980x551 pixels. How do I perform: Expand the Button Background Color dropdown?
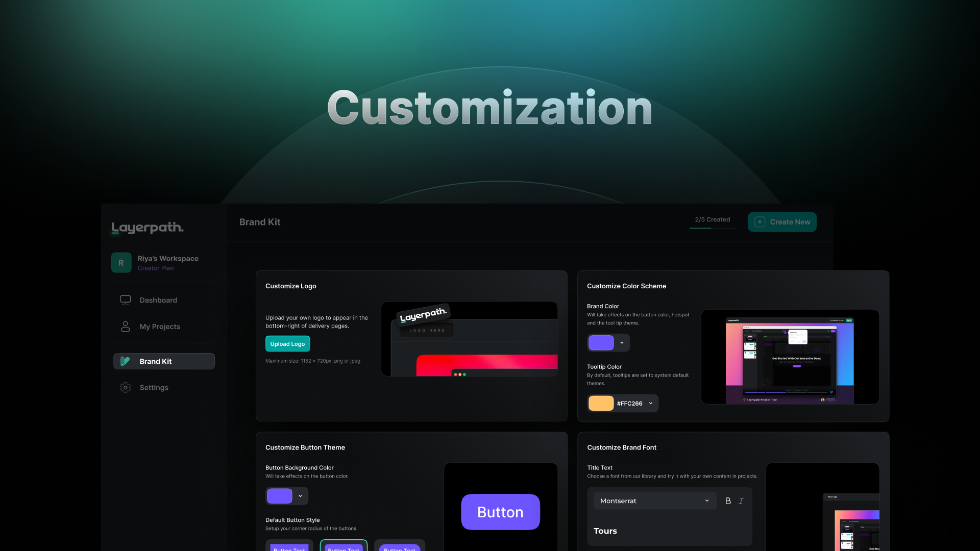pos(300,496)
